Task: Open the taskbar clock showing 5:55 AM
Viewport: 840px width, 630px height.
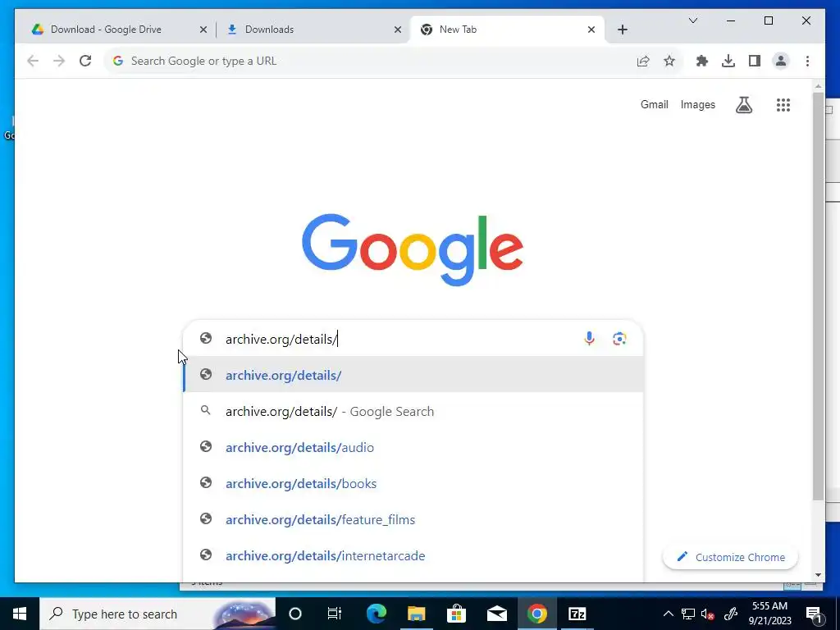Action: point(769,614)
